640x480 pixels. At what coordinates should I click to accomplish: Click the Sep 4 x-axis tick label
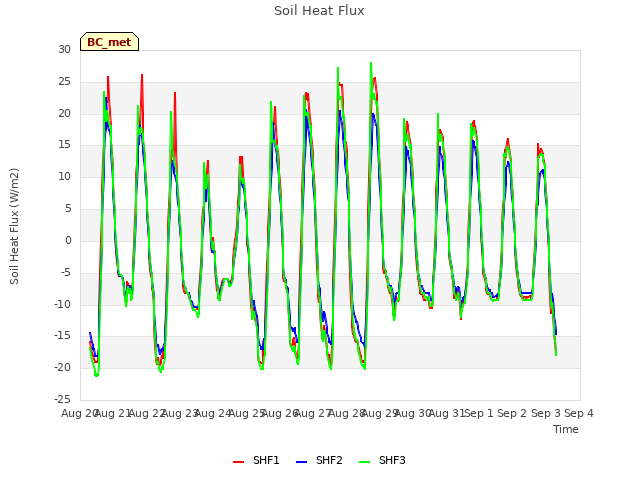[579, 413]
